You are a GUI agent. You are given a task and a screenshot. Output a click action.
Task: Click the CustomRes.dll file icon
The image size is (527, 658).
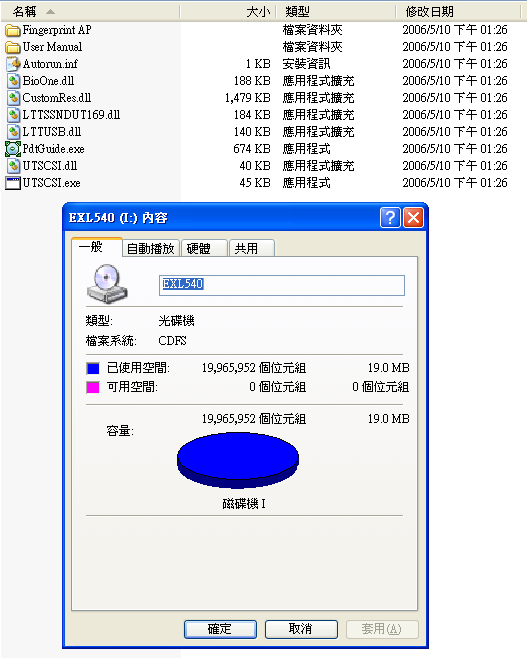click(x=13, y=98)
